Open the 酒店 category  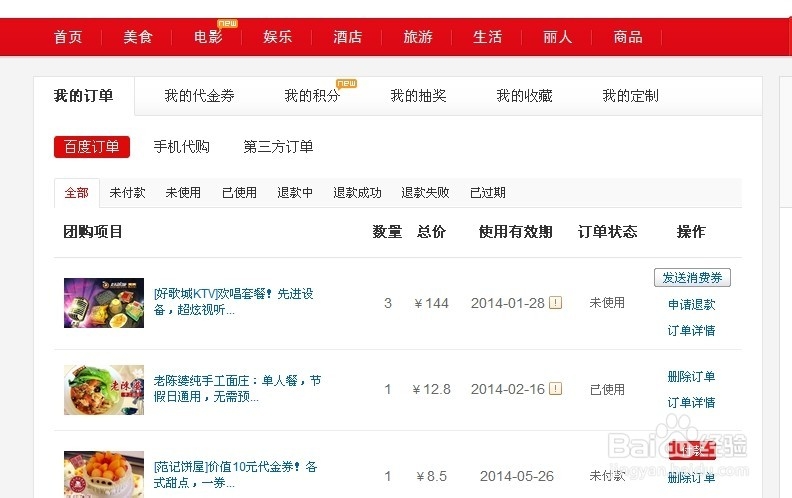coord(348,37)
